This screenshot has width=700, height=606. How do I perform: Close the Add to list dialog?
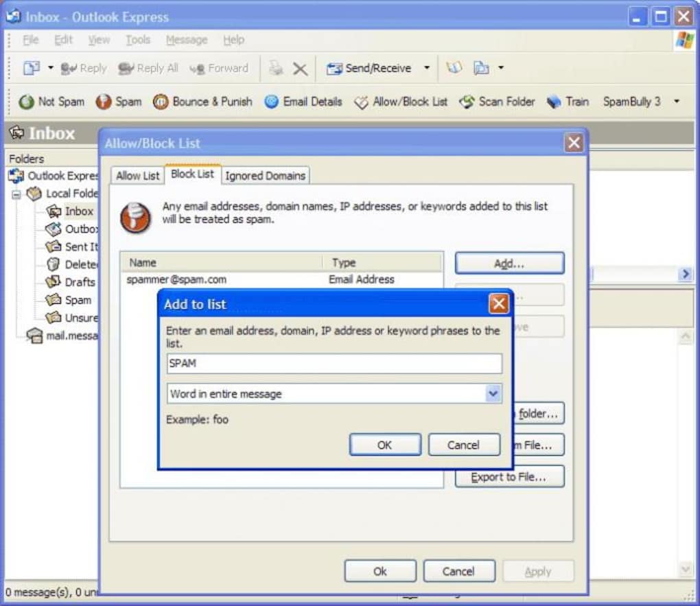(x=499, y=303)
